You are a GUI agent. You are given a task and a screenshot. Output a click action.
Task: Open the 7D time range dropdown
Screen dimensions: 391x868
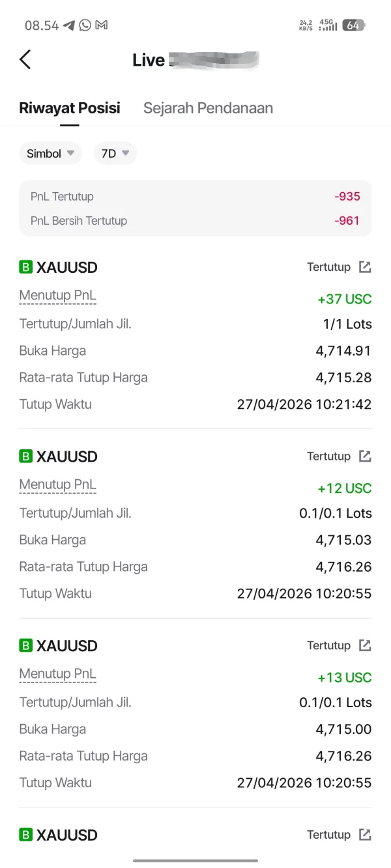[x=115, y=154]
